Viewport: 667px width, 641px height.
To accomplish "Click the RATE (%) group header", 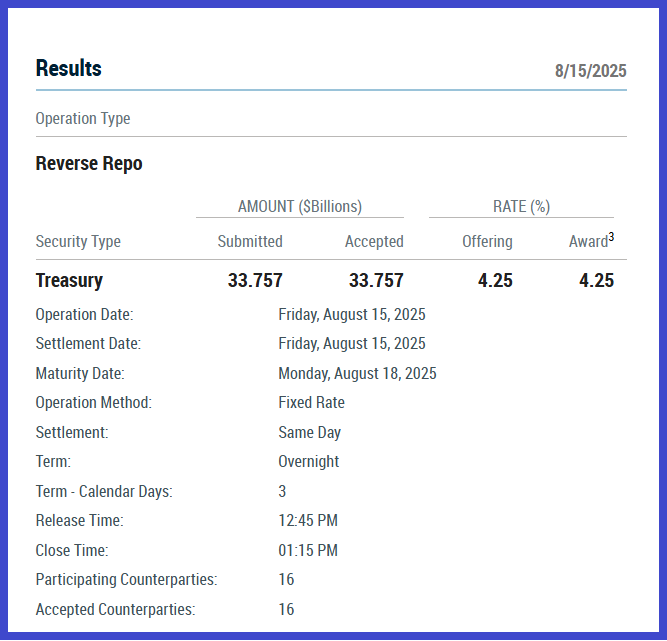I will pos(521,207).
